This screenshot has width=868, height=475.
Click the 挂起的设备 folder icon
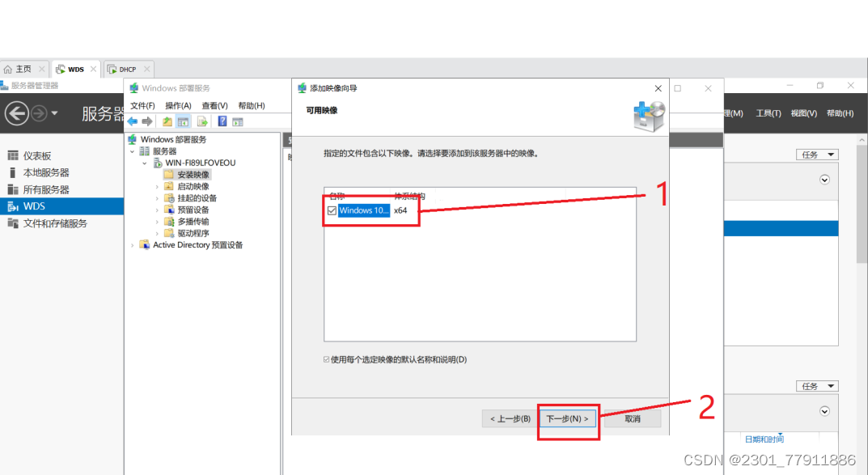point(169,197)
